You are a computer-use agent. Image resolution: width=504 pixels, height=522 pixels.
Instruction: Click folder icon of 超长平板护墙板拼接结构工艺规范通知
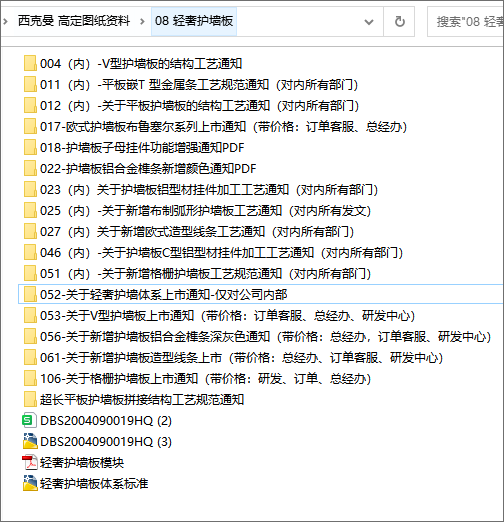point(30,399)
